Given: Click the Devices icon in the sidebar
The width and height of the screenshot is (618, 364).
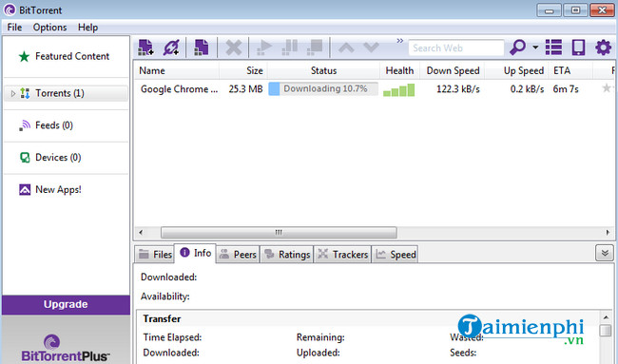Looking at the screenshot, I should [25, 158].
